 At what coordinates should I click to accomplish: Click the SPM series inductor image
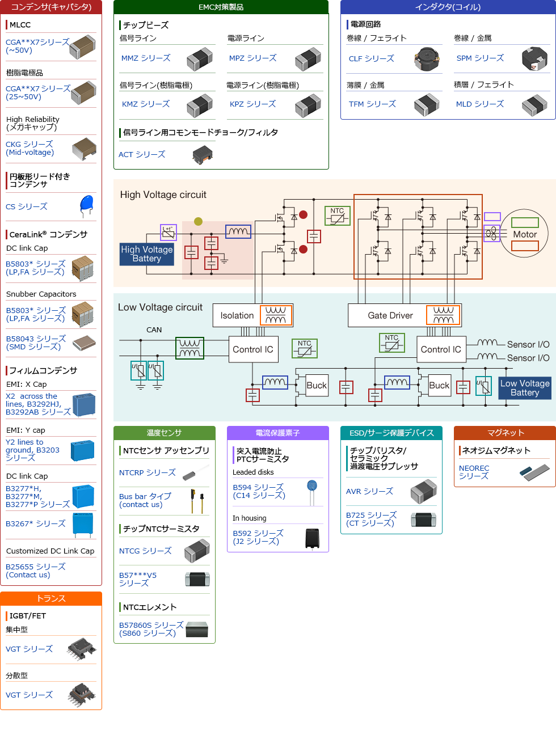[534, 59]
